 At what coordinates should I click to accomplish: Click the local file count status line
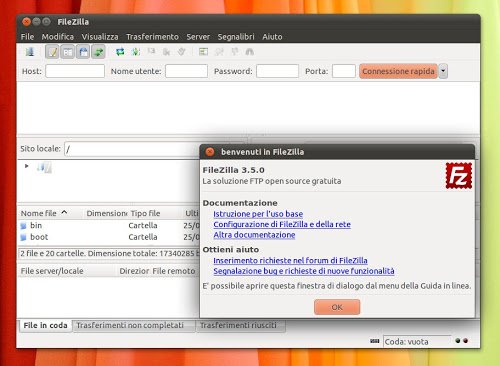(109, 254)
